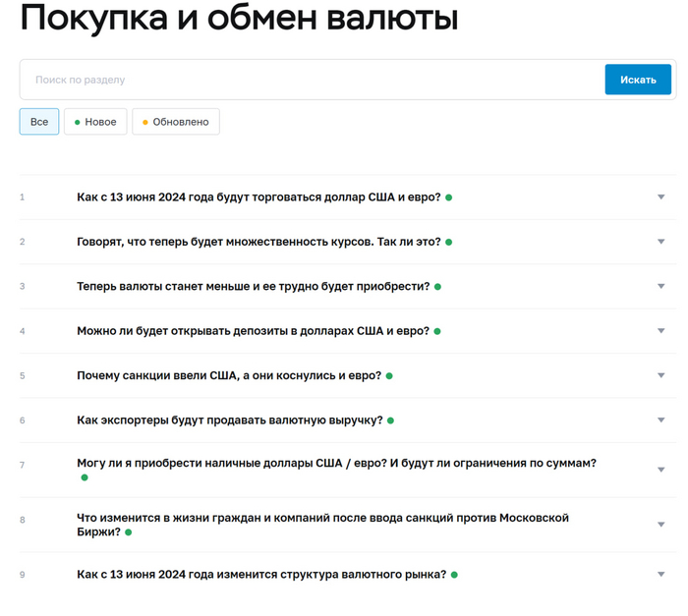
Task: Filter by 'Новое' tag
Action: [95, 122]
